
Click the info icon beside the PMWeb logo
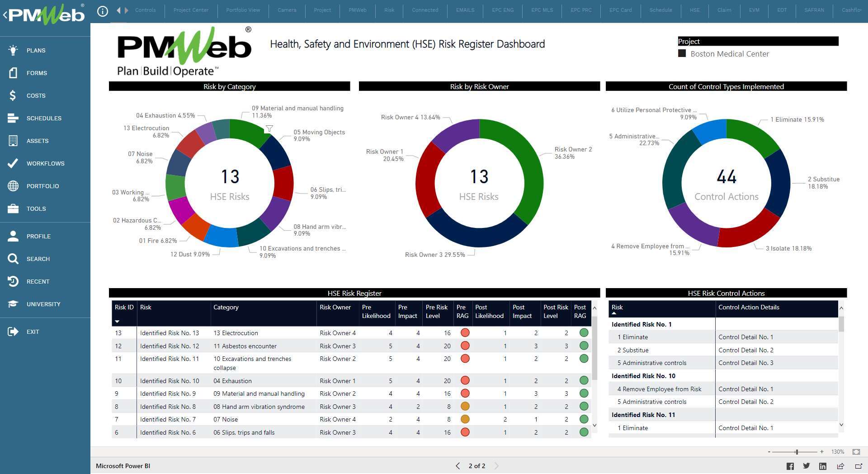[x=102, y=11]
